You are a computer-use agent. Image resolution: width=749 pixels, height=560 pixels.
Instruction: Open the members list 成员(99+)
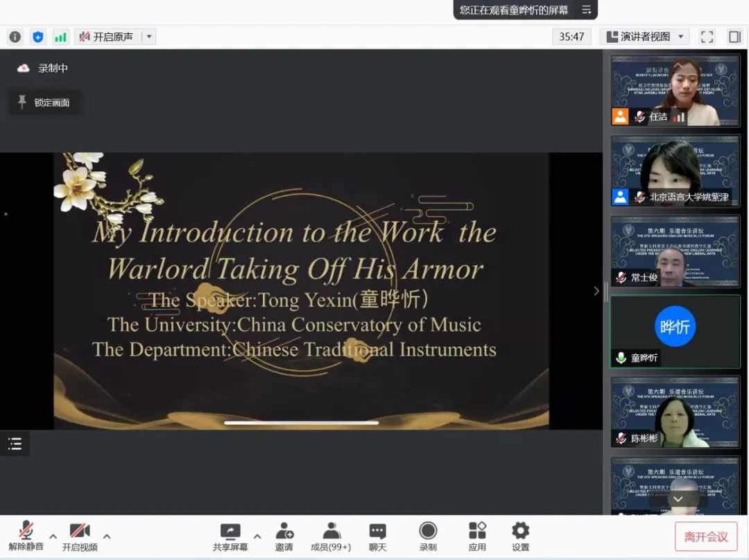click(x=331, y=536)
